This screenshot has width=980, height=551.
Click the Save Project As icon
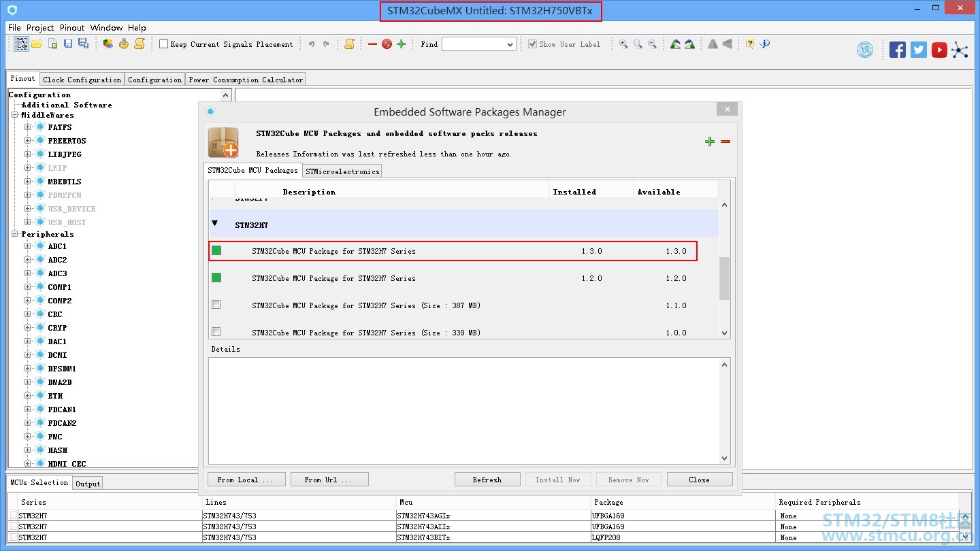coord(83,44)
